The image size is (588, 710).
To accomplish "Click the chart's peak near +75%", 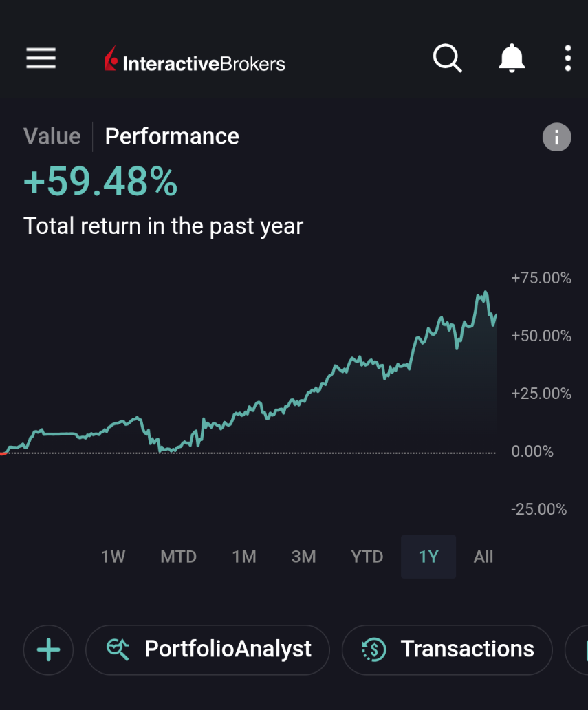I will point(485,294).
